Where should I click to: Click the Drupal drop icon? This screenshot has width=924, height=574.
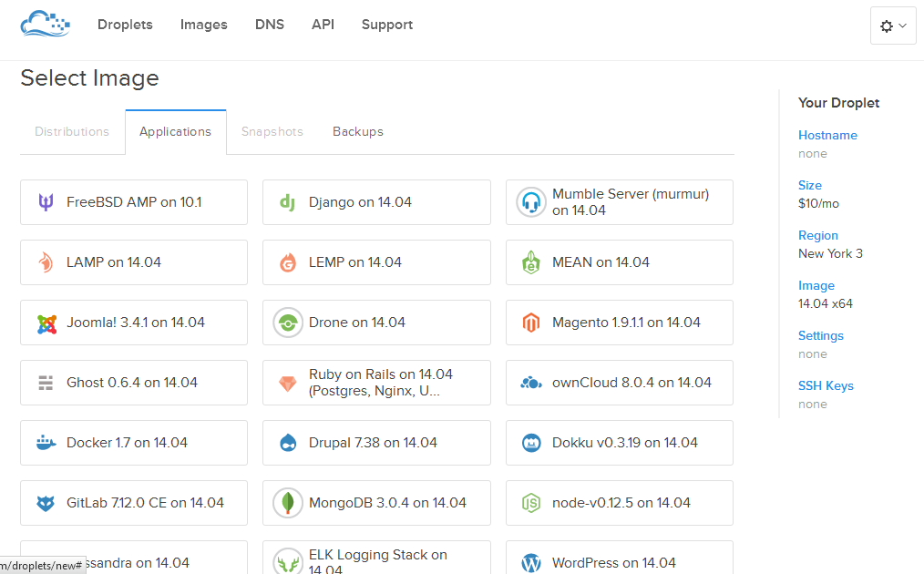click(x=288, y=443)
